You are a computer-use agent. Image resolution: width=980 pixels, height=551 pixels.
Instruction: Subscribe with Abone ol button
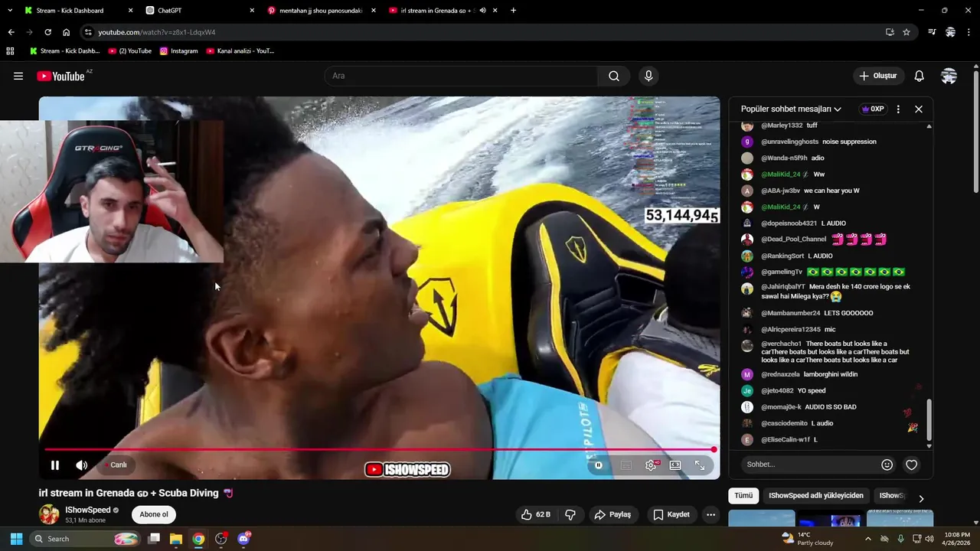pyautogui.click(x=154, y=514)
